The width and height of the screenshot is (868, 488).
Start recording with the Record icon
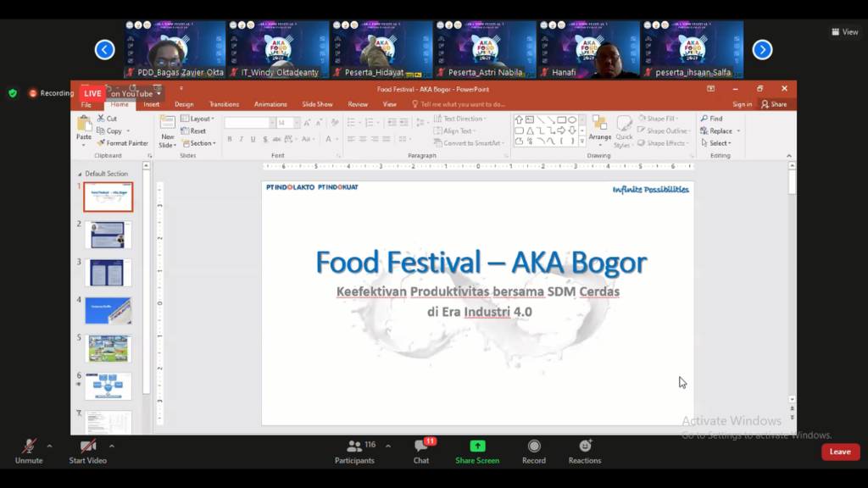click(534, 446)
